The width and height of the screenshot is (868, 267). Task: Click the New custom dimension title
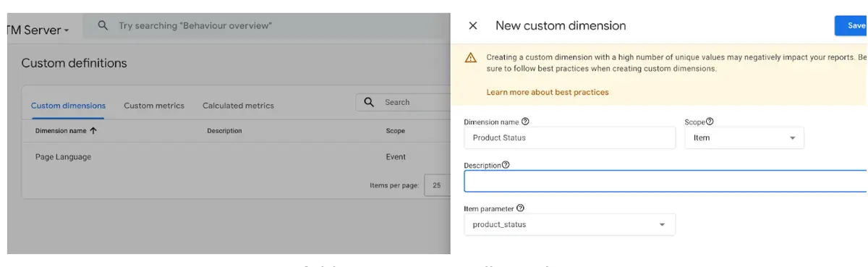pyautogui.click(x=561, y=26)
